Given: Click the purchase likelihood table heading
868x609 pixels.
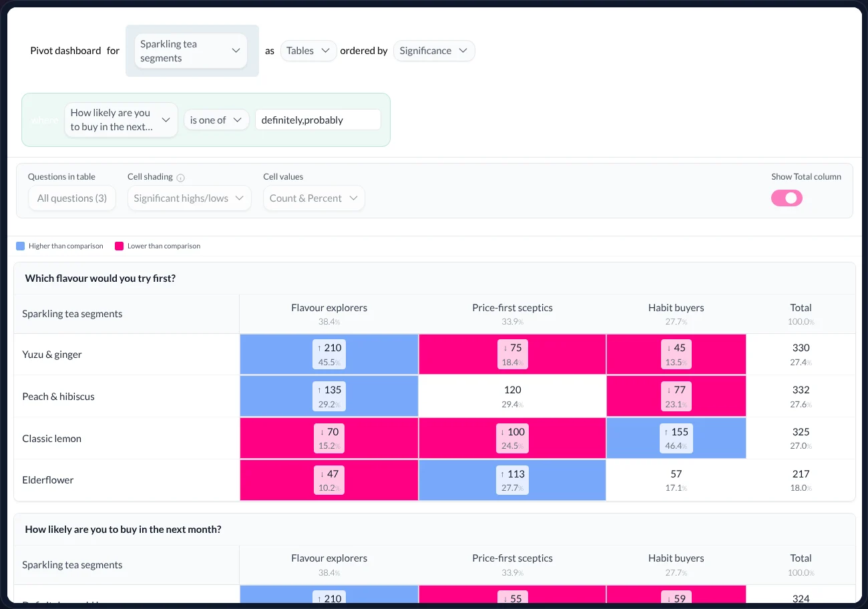Looking at the screenshot, I should [123, 530].
